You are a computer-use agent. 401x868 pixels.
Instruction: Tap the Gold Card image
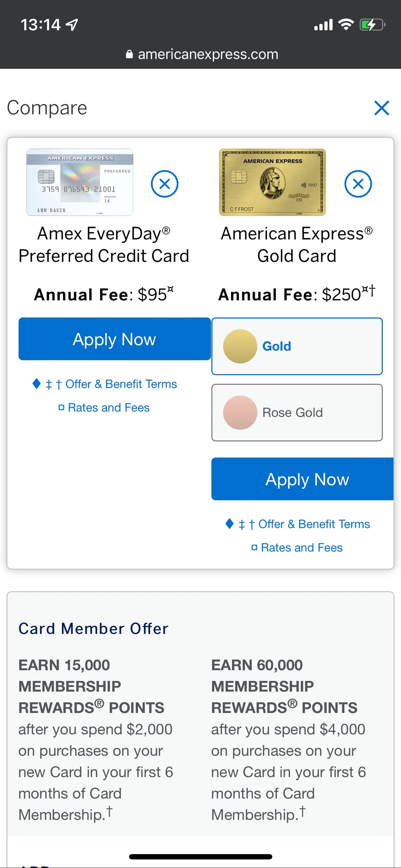[272, 182]
